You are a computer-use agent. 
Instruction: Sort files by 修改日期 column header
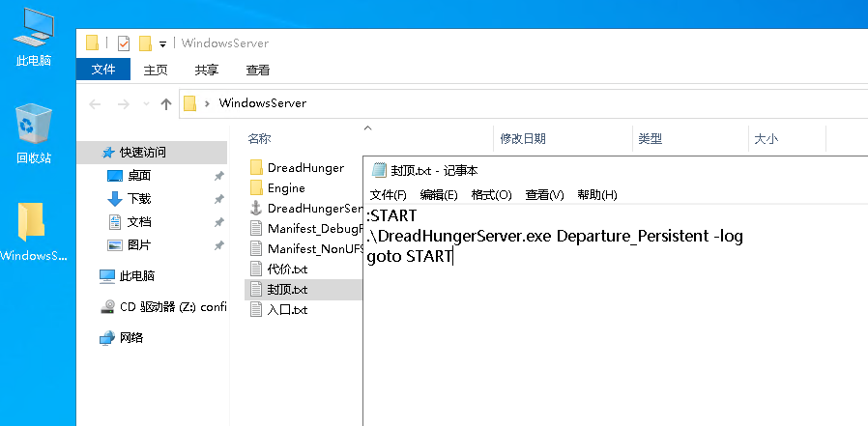523,139
